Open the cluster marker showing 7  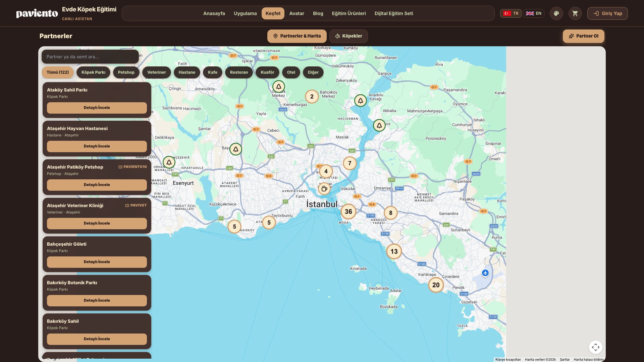click(350, 163)
